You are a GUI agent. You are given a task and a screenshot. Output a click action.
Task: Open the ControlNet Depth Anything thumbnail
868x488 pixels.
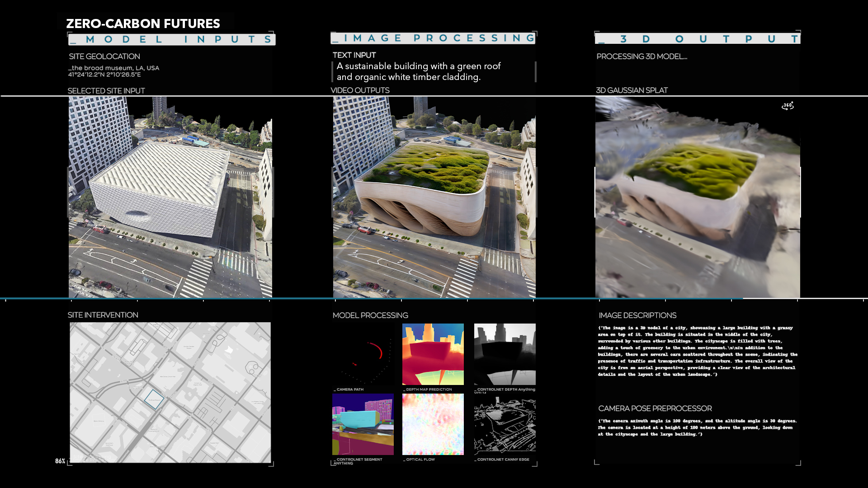click(505, 354)
